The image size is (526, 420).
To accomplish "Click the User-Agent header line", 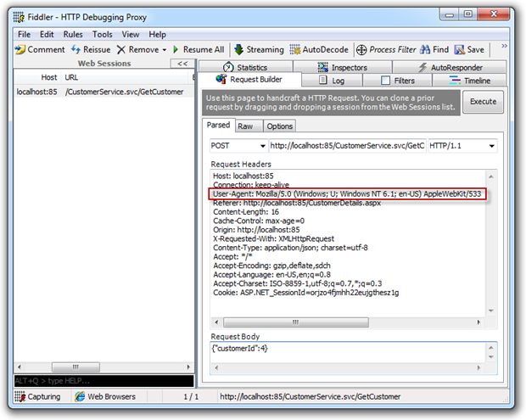I will (x=347, y=194).
